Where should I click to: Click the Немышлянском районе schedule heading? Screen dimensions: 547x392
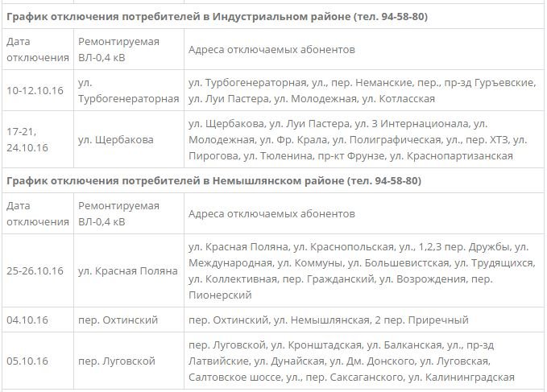pyautogui.click(x=213, y=180)
